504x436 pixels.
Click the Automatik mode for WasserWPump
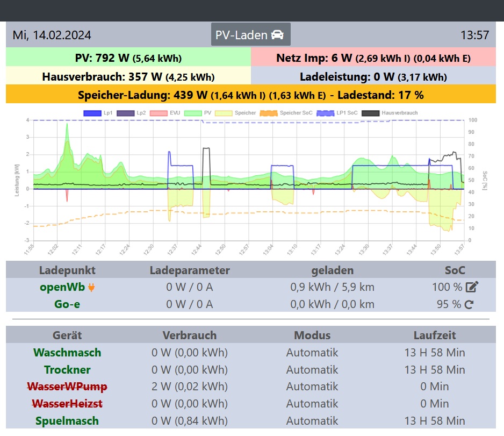coord(312,387)
